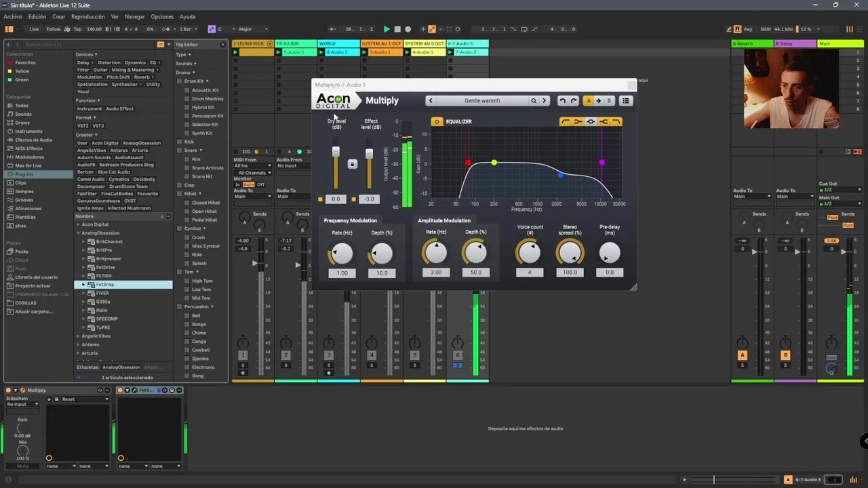Open the Efectos de Audio category
The width and height of the screenshot is (868, 488).
point(33,140)
